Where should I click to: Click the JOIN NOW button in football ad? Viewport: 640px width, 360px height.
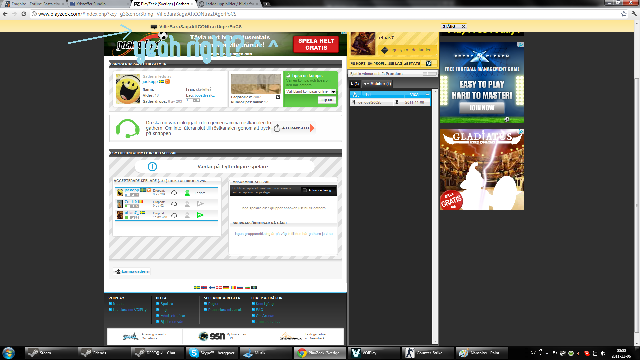[482, 108]
